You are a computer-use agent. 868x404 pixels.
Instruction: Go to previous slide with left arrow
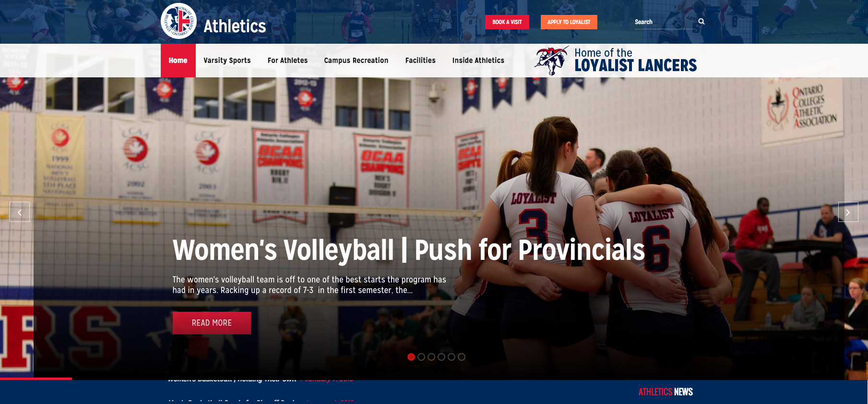point(20,212)
